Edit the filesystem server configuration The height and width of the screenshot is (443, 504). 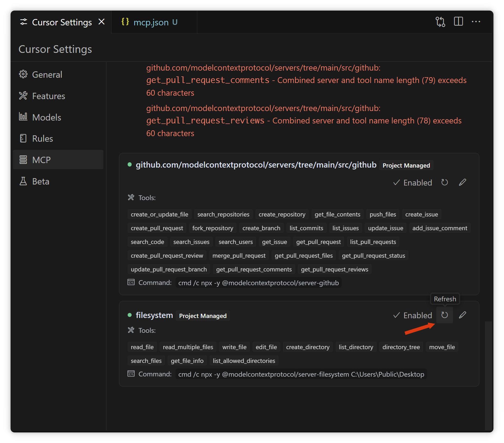(462, 315)
